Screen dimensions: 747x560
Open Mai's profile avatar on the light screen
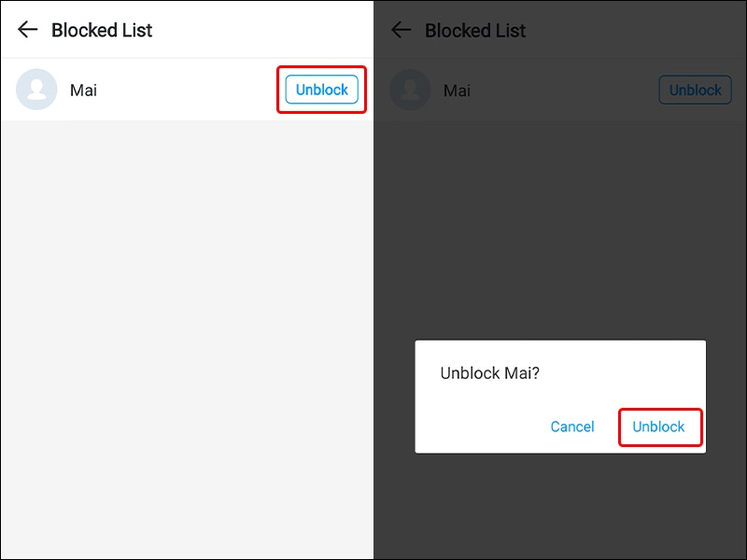click(x=36, y=90)
